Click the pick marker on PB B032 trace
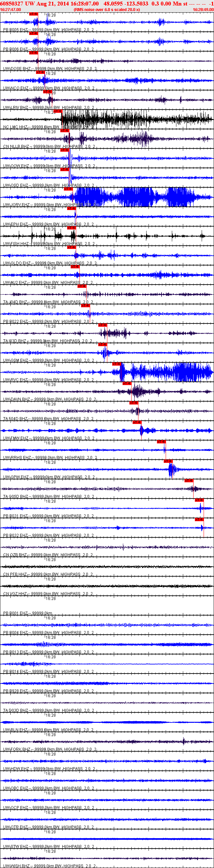Image resolution: width=214 pixels, height=868 pixels. click(199, 520)
